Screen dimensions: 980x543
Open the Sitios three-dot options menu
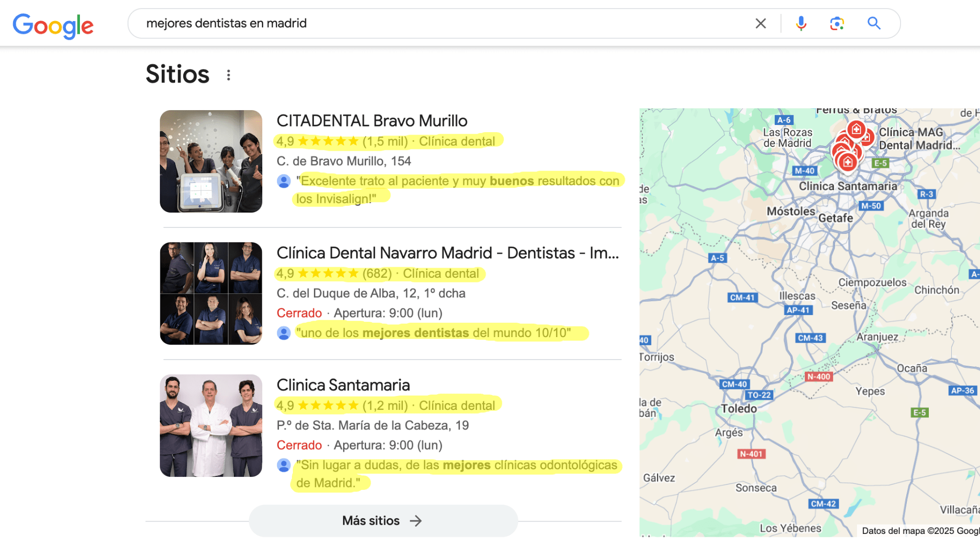(x=229, y=75)
